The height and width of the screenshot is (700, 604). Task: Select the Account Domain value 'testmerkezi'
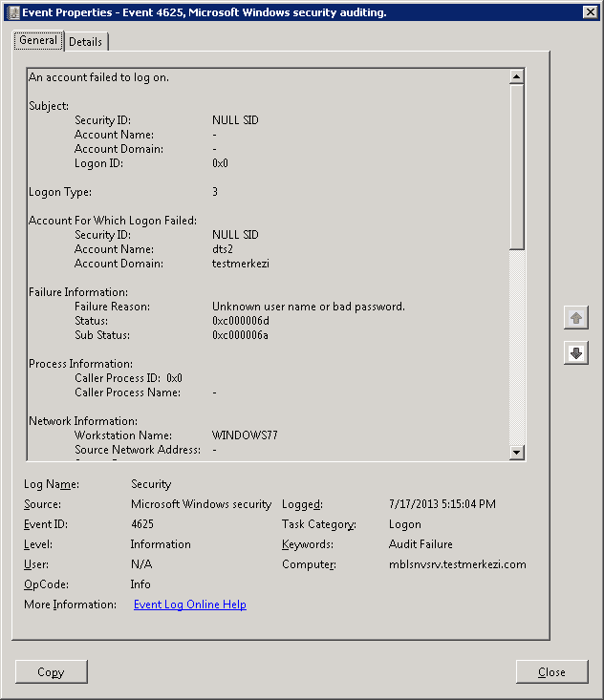click(240, 264)
